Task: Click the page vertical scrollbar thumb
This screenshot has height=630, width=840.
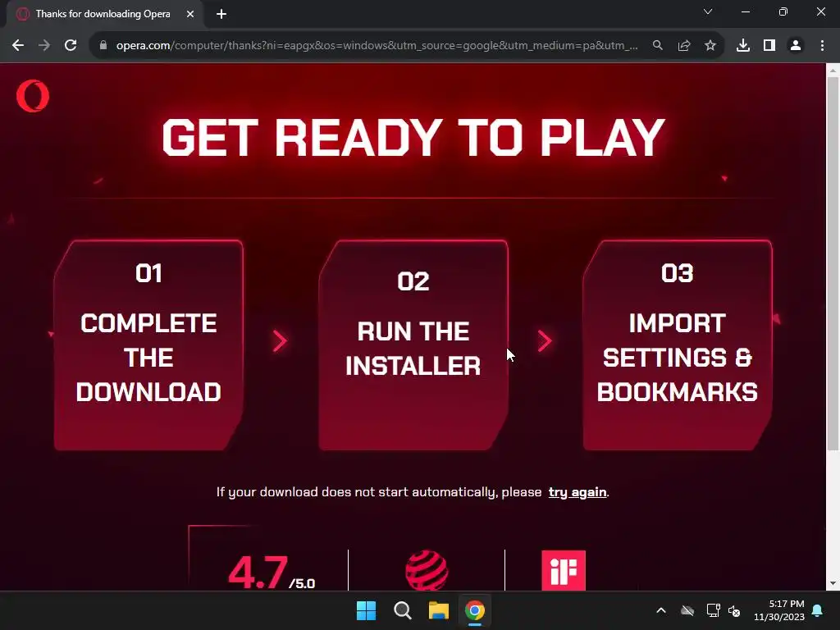Action: (x=833, y=263)
